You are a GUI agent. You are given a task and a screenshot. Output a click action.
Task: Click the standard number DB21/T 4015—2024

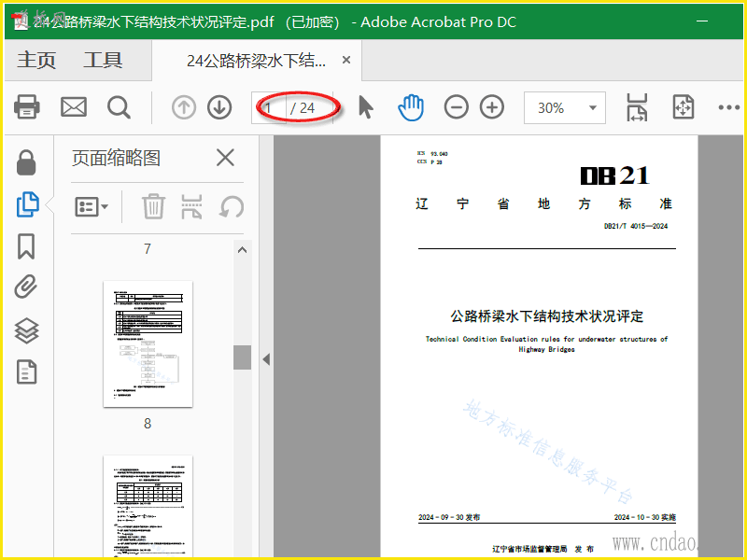click(636, 226)
